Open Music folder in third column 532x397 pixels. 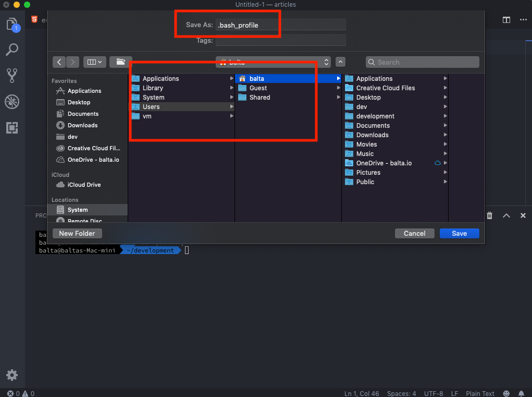coord(395,154)
